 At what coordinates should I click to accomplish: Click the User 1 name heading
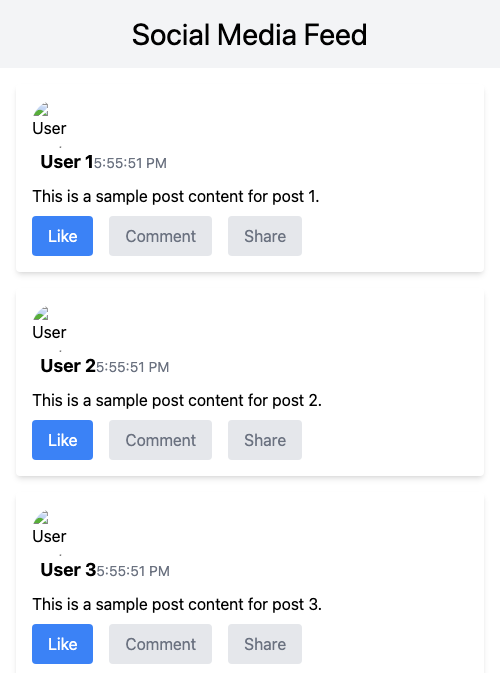[x=67, y=162]
